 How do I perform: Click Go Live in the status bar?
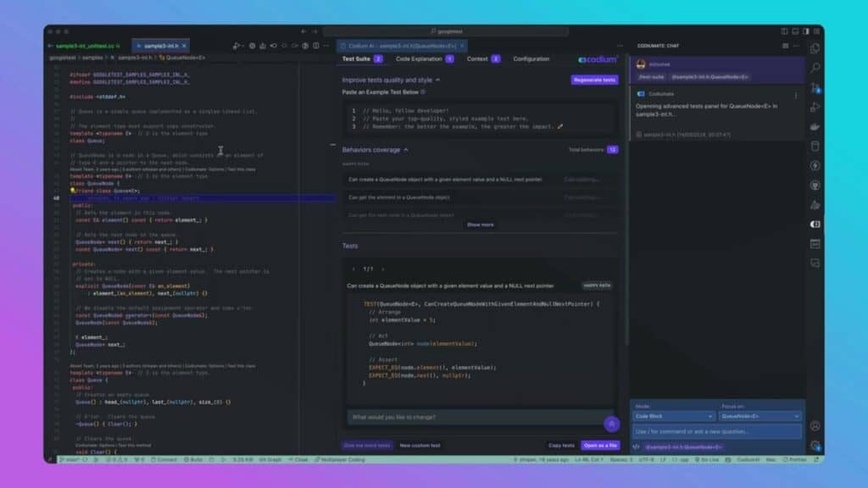(x=706, y=459)
